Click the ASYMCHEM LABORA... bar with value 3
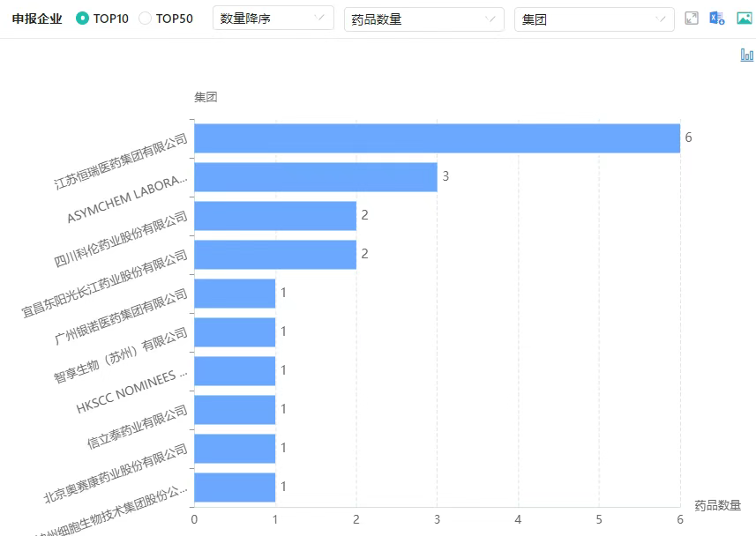 316,177
